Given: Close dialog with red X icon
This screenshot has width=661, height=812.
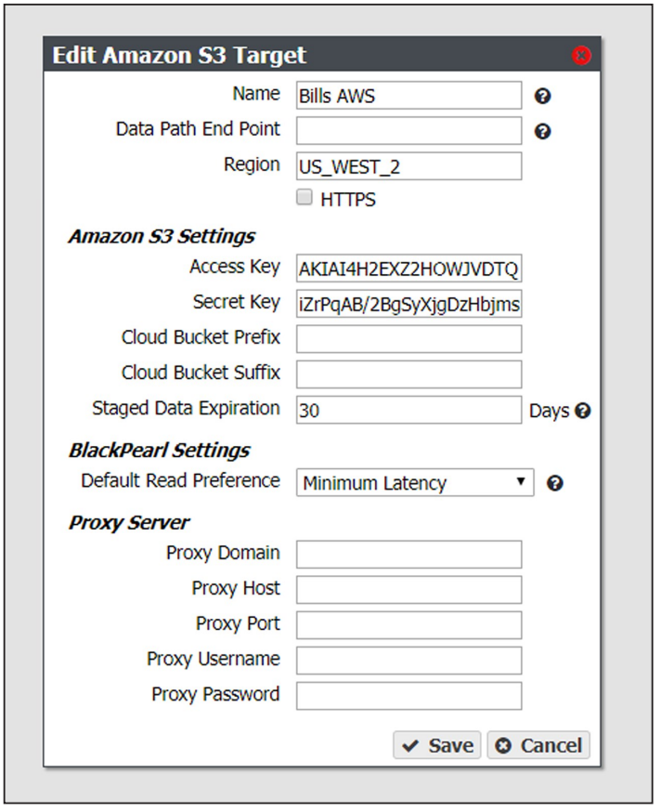Looking at the screenshot, I should [581, 56].
